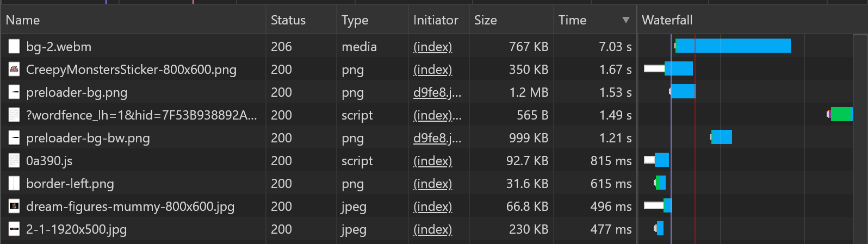Click the preloader-bg-bw.png file icon

(14, 138)
